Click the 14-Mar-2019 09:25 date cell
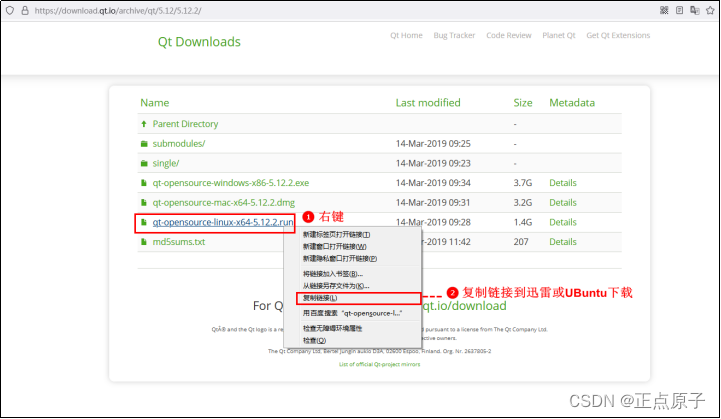Viewport: 721px width, 419px height. click(433, 143)
